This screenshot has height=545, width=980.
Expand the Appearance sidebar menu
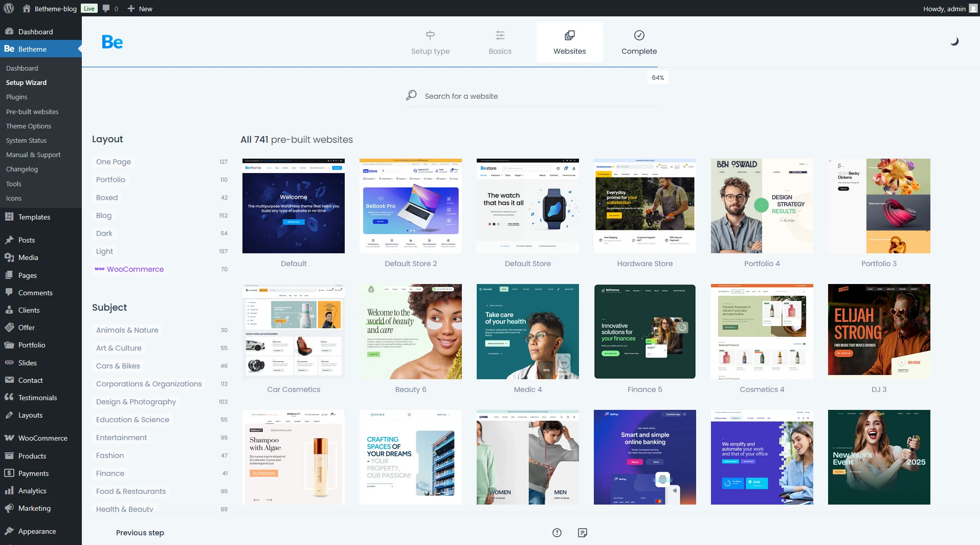point(37,531)
